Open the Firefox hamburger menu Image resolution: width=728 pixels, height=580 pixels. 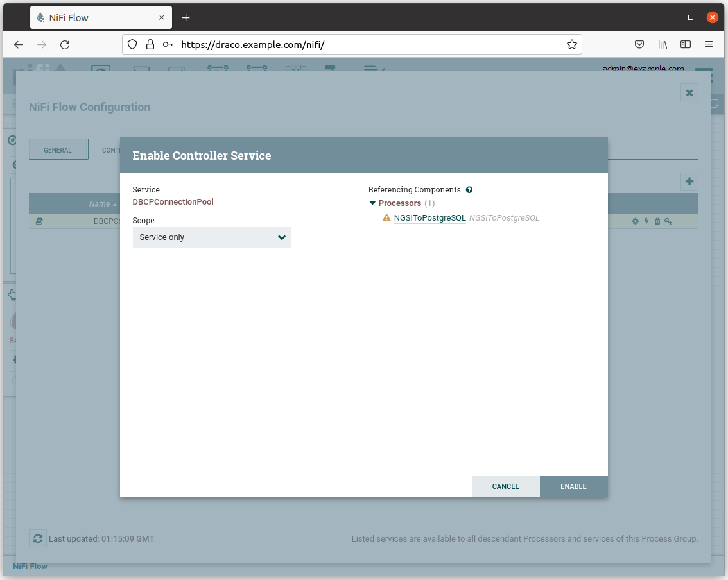pyautogui.click(x=709, y=44)
